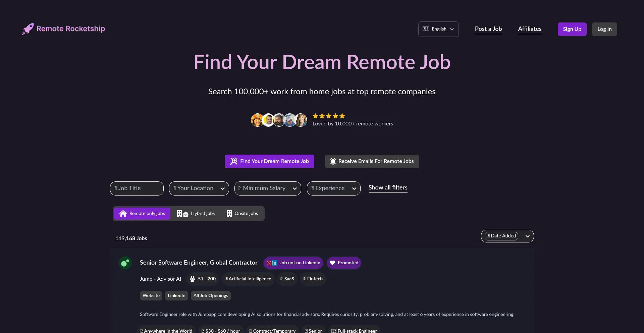Click the Remote Rocketship rocket logo
Screen dimensions: 644x333
point(28,29)
